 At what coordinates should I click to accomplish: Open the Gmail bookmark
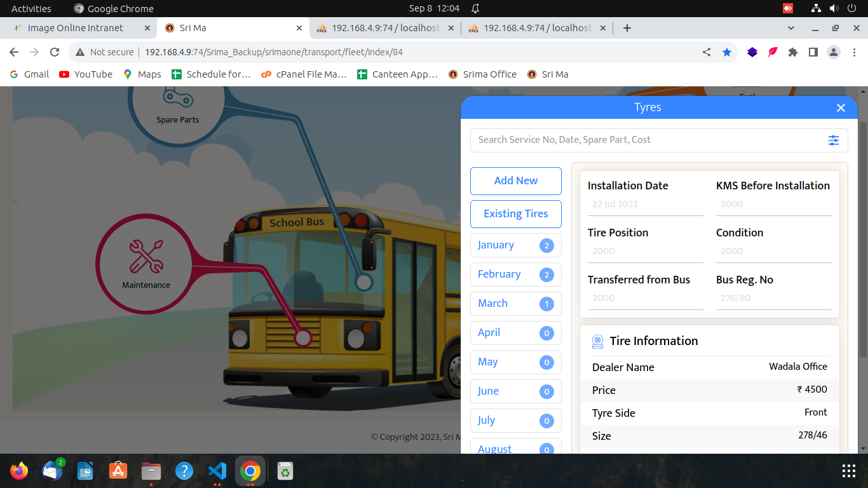click(29, 74)
